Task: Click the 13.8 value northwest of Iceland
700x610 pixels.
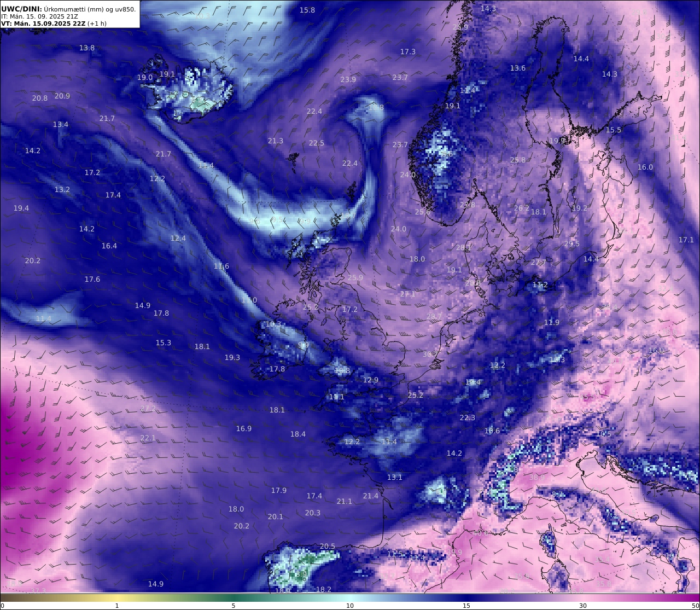Action: [87, 48]
